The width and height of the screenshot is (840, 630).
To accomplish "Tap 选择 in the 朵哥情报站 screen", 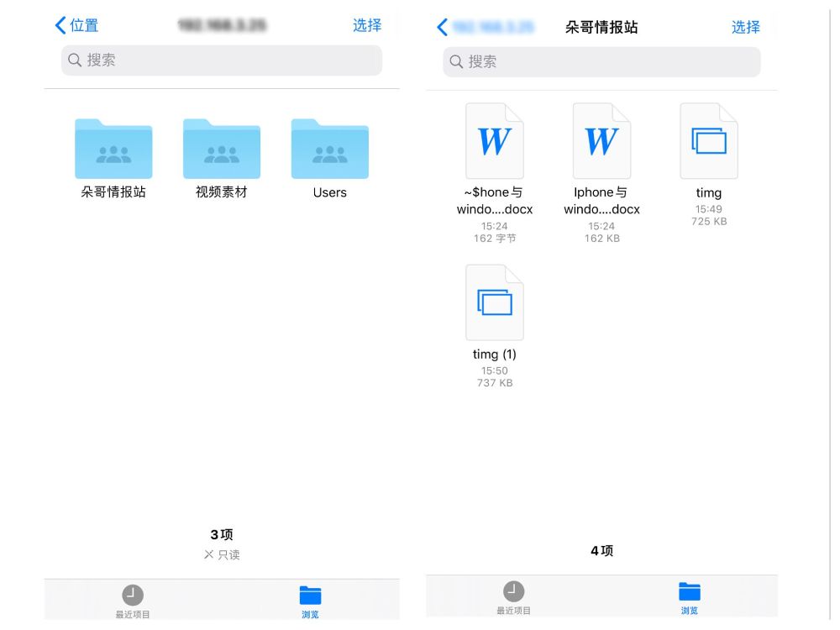I will 746,28.
